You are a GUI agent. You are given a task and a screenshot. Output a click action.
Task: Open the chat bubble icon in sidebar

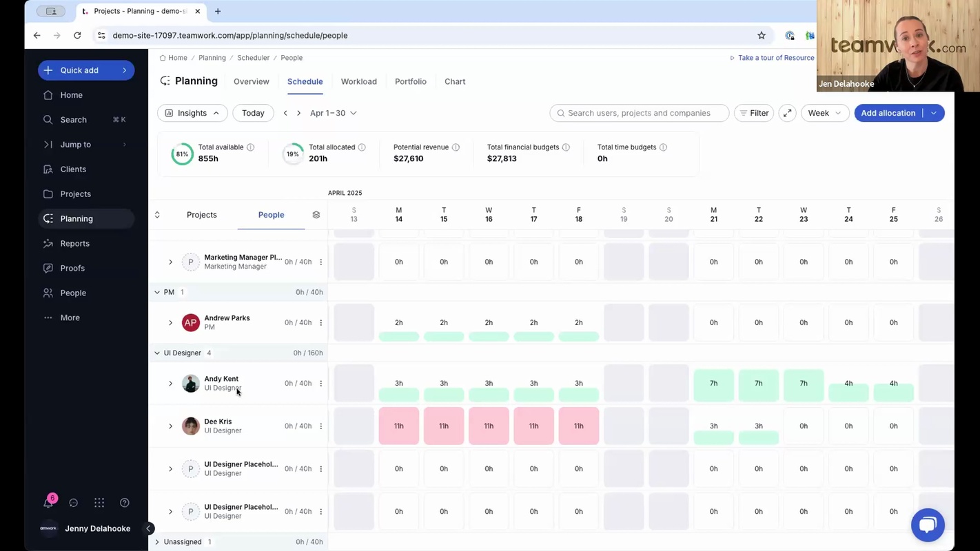pos(74,503)
